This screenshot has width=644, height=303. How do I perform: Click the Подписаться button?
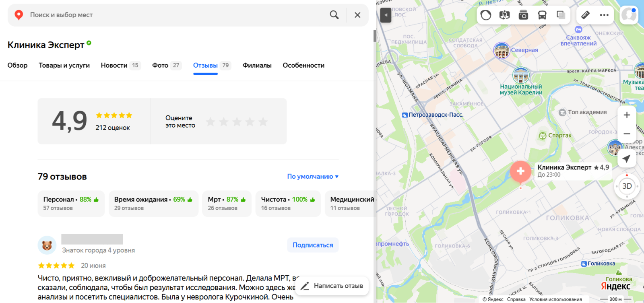(313, 245)
